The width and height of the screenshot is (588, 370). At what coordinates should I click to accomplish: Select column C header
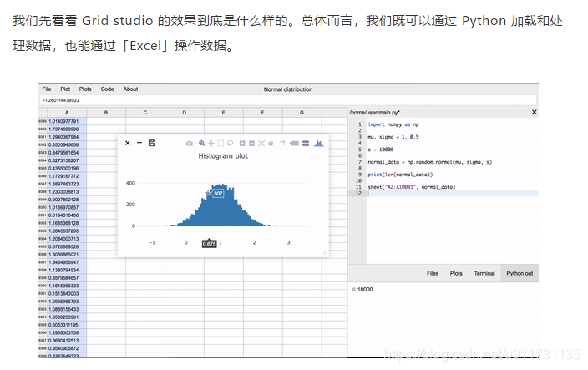[x=145, y=113]
